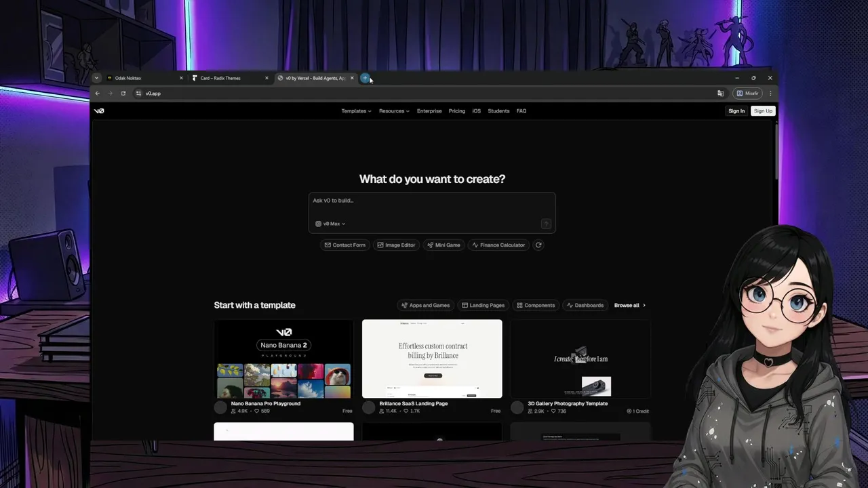Open the Nano Banana Pro Playground thumbnail
The width and height of the screenshot is (868, 488).
tap(283, 359)
